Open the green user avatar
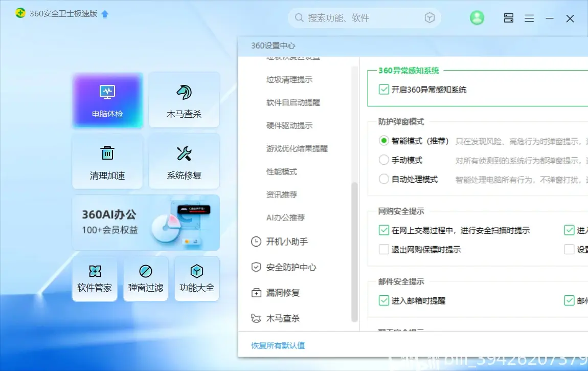 (x=477, y=17)
